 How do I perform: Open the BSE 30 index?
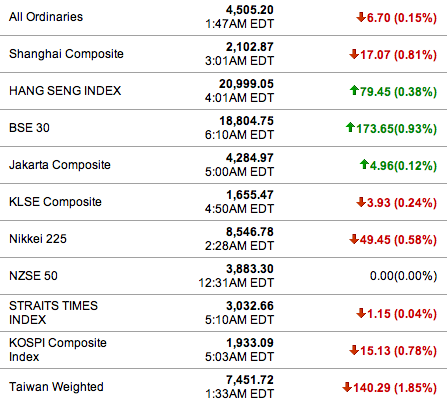pos(29,128)
